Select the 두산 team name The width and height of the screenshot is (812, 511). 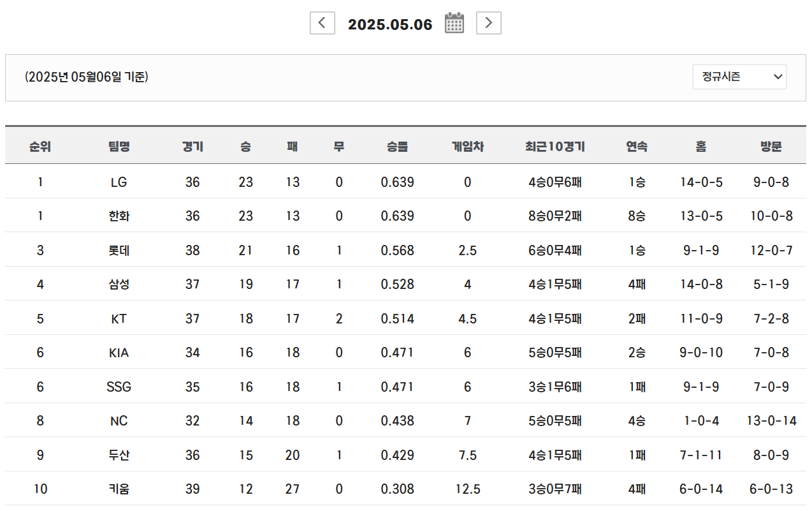[119, 455]
